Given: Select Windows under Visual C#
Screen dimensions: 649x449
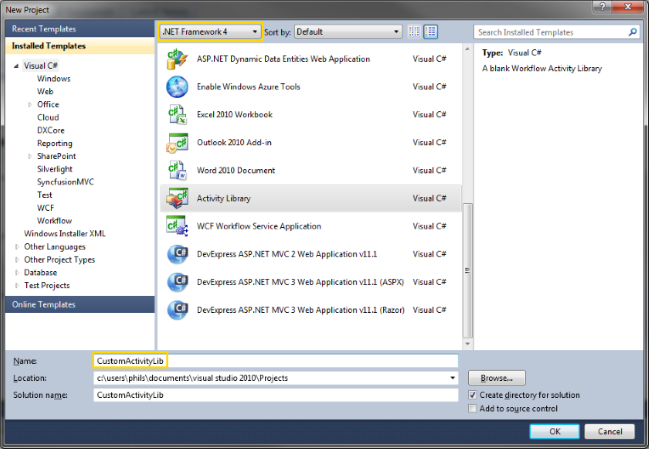Looking at the screenshot, I should pos(54,79).
